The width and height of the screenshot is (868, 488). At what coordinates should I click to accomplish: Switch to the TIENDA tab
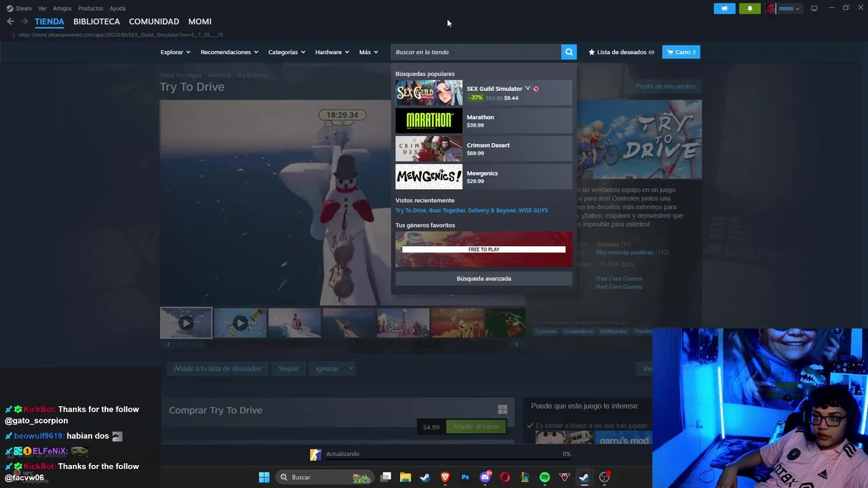[x=50, y=22]
